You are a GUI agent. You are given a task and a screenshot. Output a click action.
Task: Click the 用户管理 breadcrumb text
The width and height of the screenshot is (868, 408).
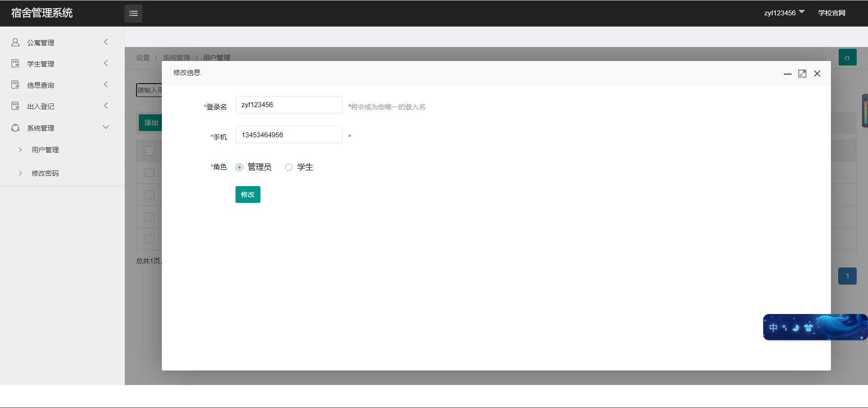coord(217,57)
